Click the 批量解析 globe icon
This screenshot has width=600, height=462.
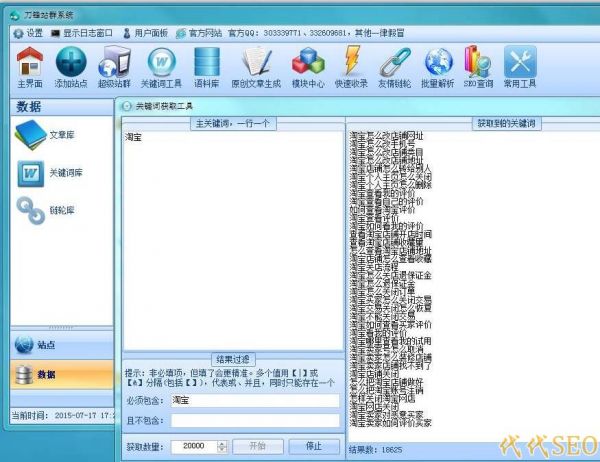(438, 67)
